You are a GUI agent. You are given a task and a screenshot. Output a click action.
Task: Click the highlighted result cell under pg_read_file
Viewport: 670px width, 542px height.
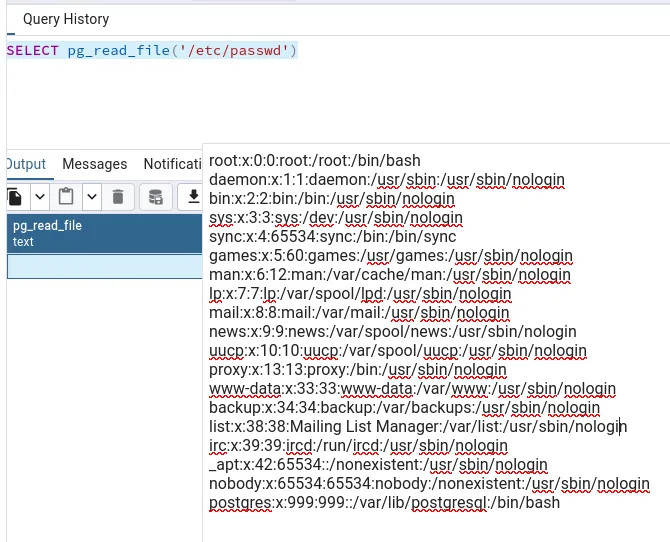point(100,266)
